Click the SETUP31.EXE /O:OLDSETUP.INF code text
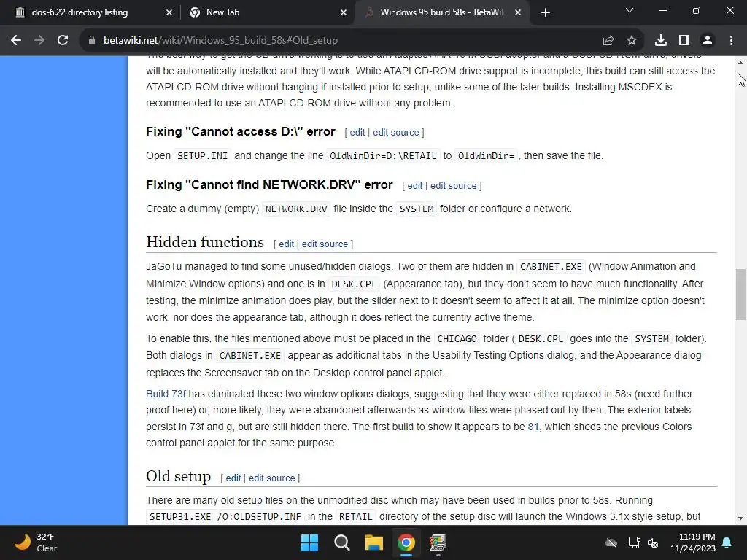This screenshot has width=747, height=560. pos(225,517)
